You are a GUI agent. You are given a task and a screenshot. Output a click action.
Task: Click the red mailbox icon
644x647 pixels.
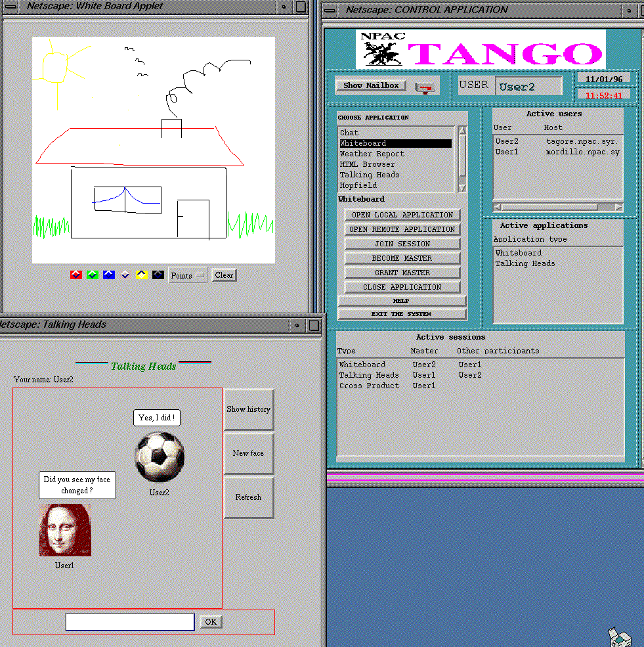425,88
